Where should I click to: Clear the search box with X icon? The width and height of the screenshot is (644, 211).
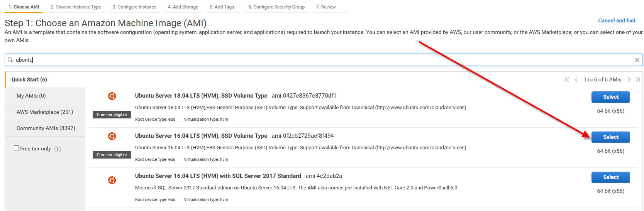pyautogui.click(x=637, y=60)
